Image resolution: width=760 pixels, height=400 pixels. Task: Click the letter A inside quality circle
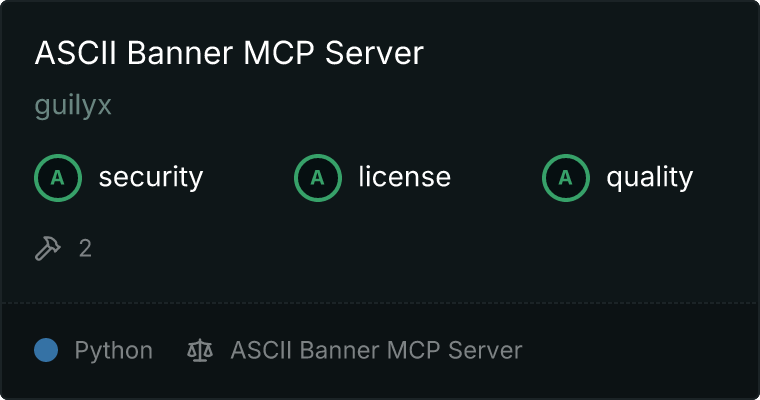(566, 178)
